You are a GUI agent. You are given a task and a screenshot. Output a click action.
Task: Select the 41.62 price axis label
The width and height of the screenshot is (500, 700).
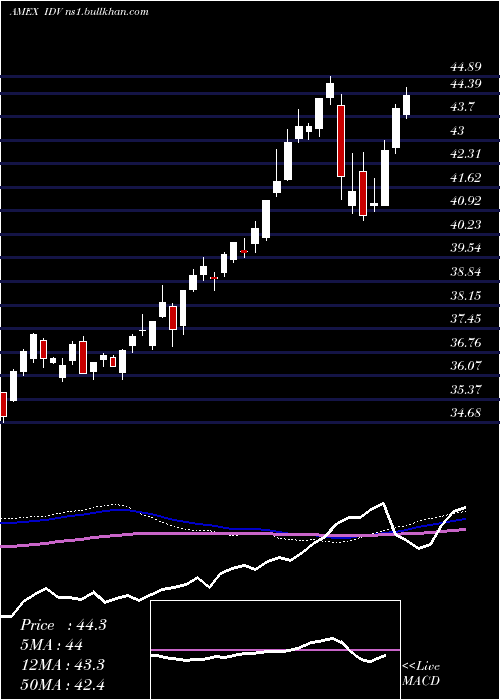point(466,178)
